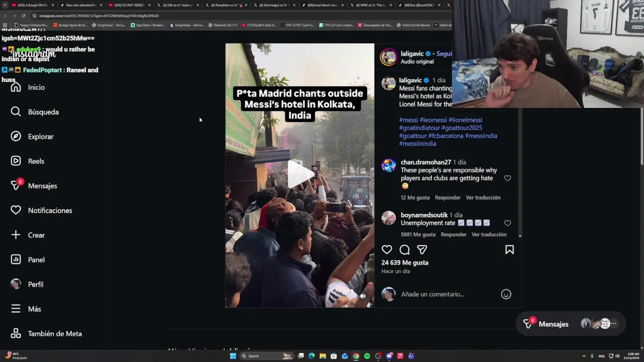Open File Explorer from the taskbar

(x=323, y=356)
